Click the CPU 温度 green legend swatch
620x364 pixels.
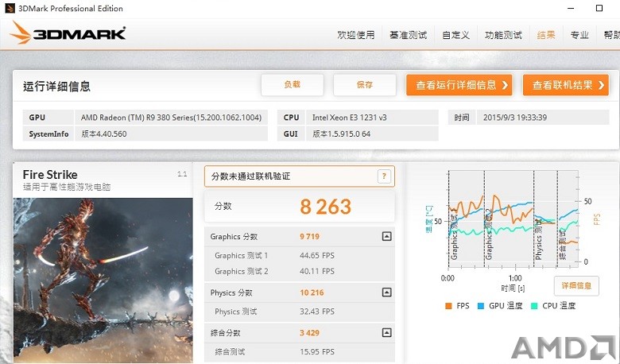(535, 306)
